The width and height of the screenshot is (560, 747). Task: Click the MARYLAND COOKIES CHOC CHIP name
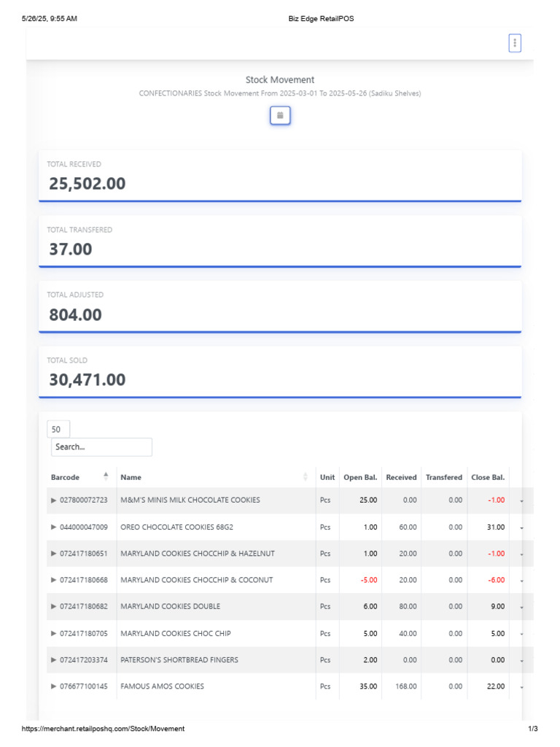pyautogui.click(x=176, y=633)
